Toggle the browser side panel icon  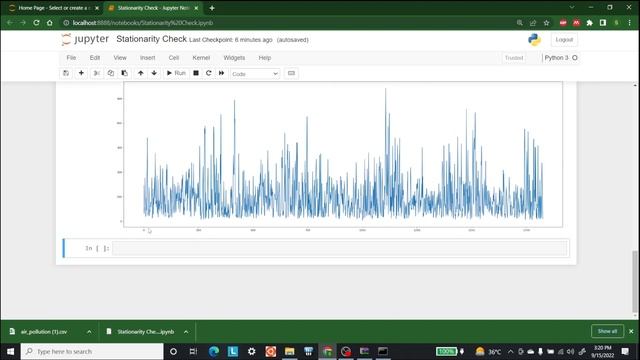pyautogui.click(x=603, y=23)
